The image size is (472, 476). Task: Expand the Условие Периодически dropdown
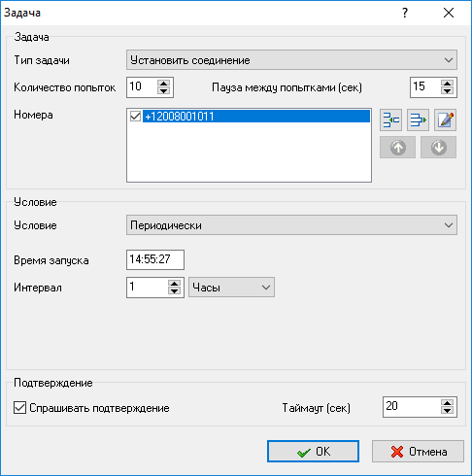point(291,225)
